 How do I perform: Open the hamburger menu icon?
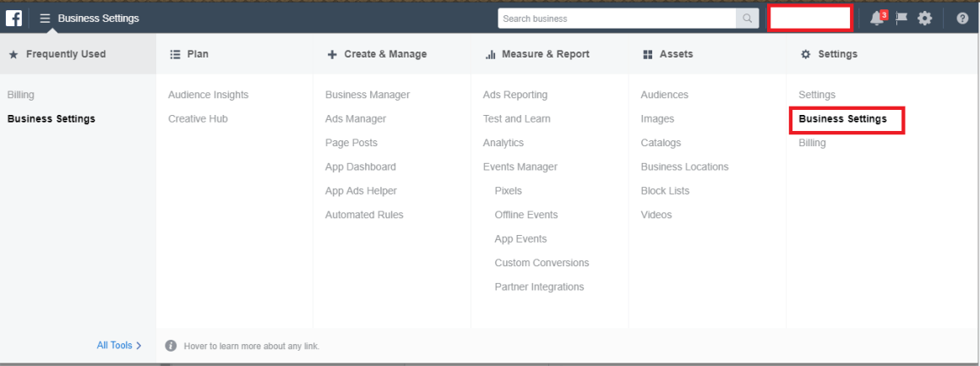pyautogui.click(x=45, y=19)
